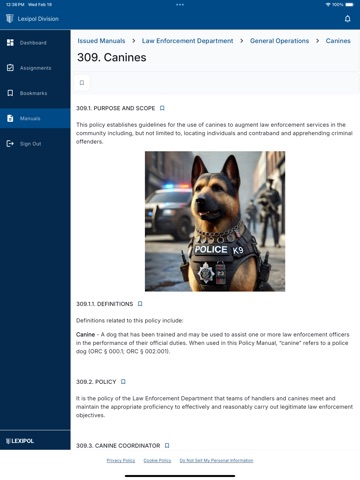360x480 pixels.
Task: Choose Sign Out in sidebar
Action: pyautogui.click(x=35, y=144)
